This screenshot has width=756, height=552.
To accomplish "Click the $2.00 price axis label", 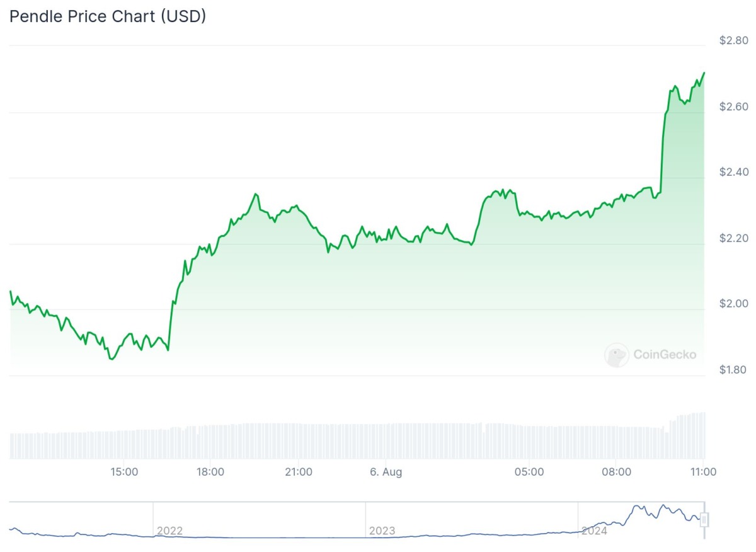I will [733, 304].
